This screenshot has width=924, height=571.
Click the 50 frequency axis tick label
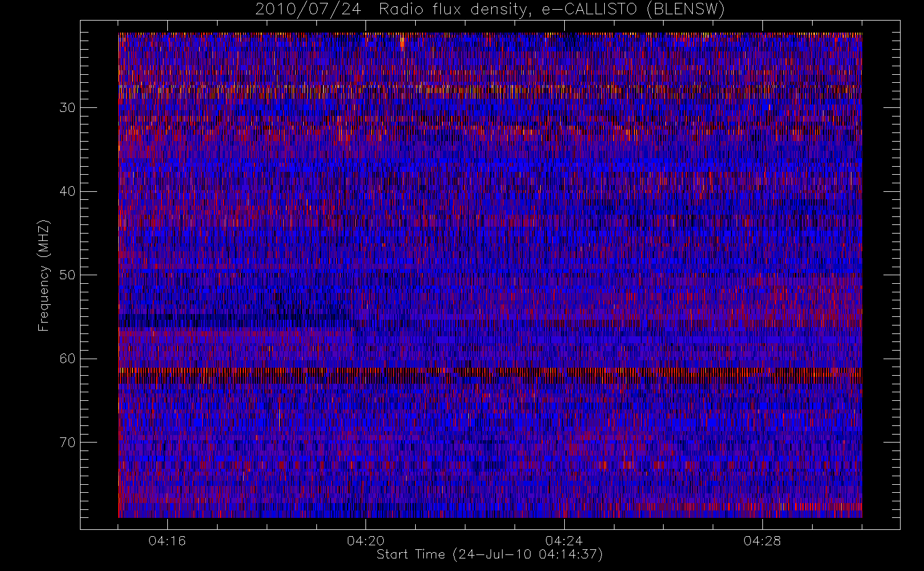coord(67,275)
